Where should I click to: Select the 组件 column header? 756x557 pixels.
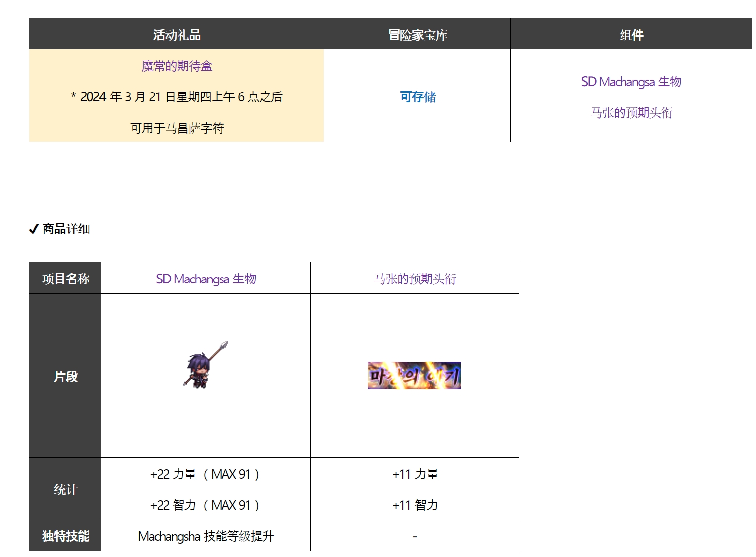tap(631, 34)
